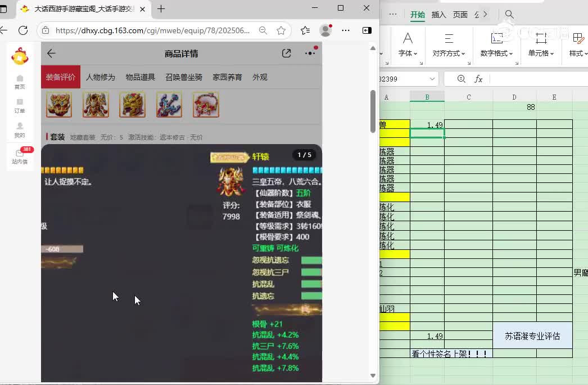Select column D header
The width and height of the screenshot is (588, 385).
[514, 97]
